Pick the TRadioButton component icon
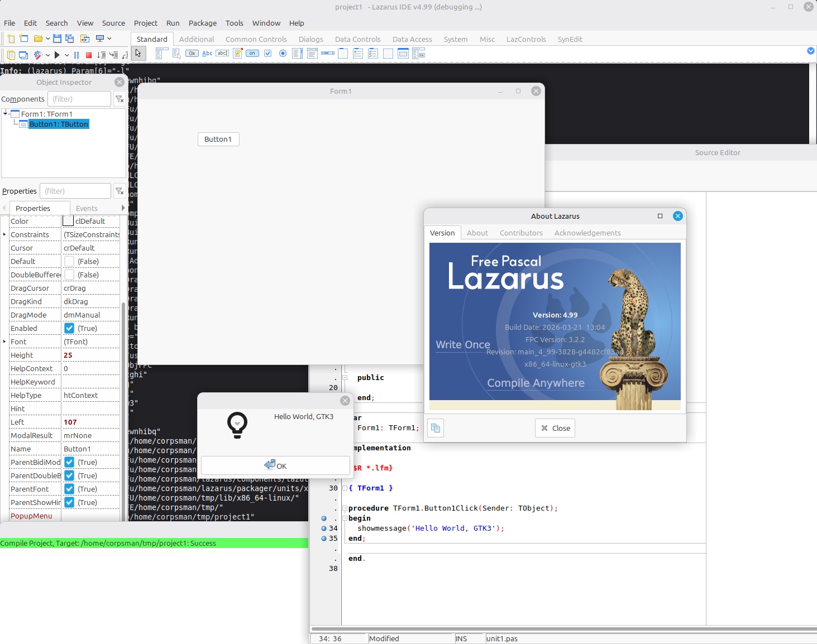Screen dimensions: 817x644 (283, 54)
